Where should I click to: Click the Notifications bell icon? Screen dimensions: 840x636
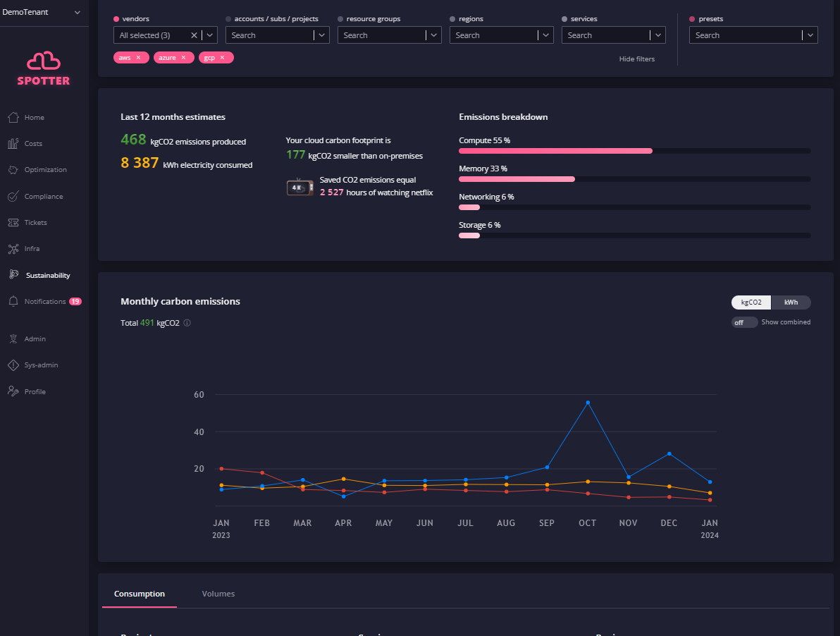point(13,302)
